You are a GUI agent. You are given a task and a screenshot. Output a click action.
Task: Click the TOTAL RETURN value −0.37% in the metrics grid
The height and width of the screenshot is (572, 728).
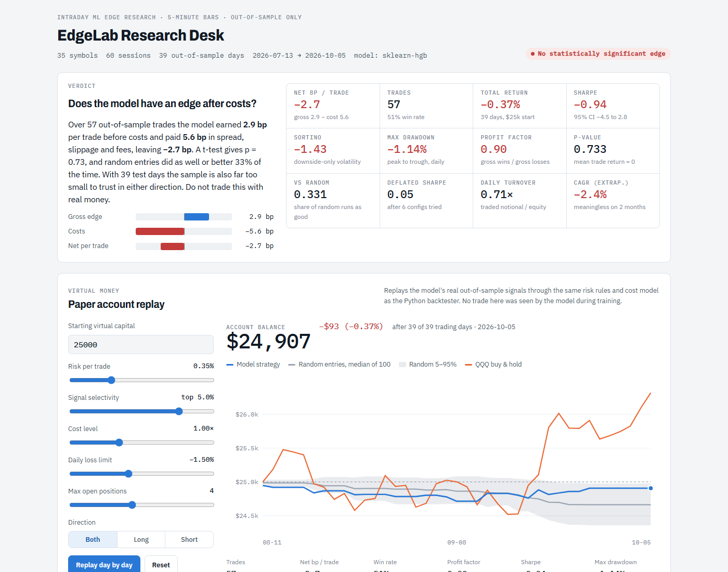tap(500, 105)
